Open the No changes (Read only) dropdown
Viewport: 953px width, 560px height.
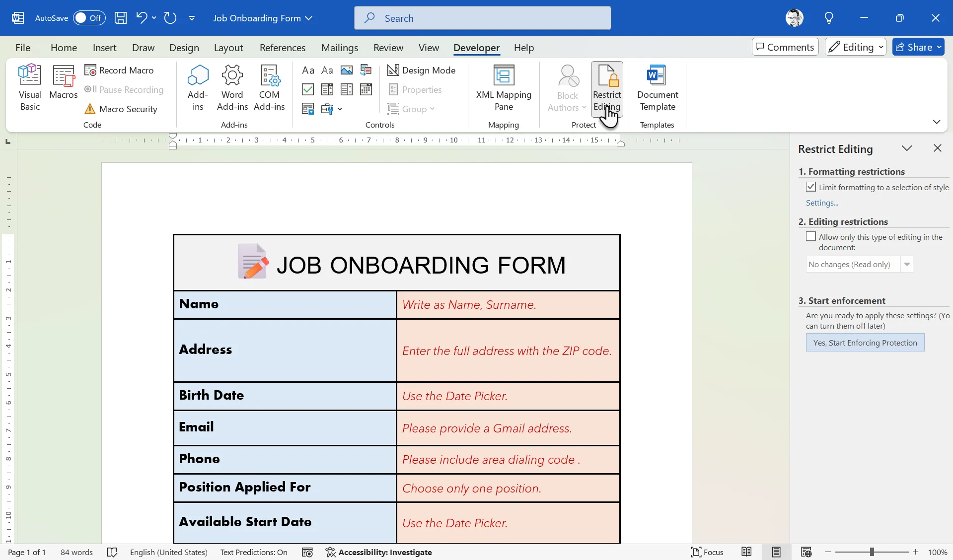click(908, 264)
